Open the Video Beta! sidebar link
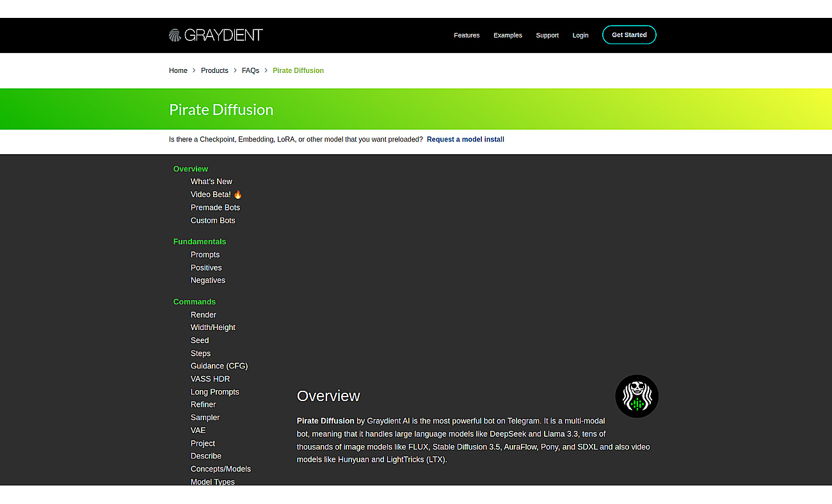 click(x=216, y=194)
